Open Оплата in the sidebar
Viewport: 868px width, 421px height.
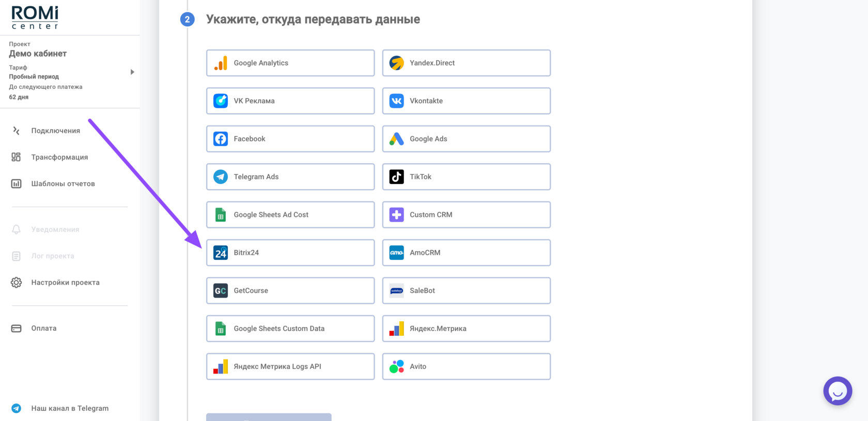click(43, 328)
